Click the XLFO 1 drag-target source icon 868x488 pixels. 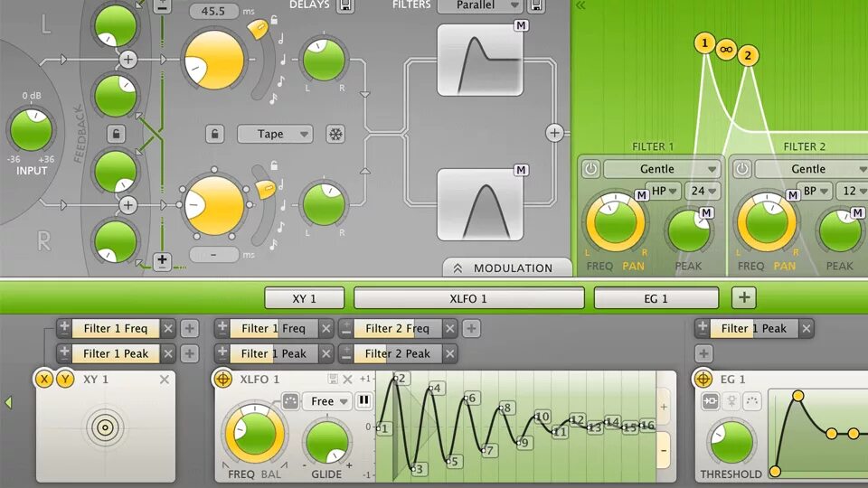223,379
